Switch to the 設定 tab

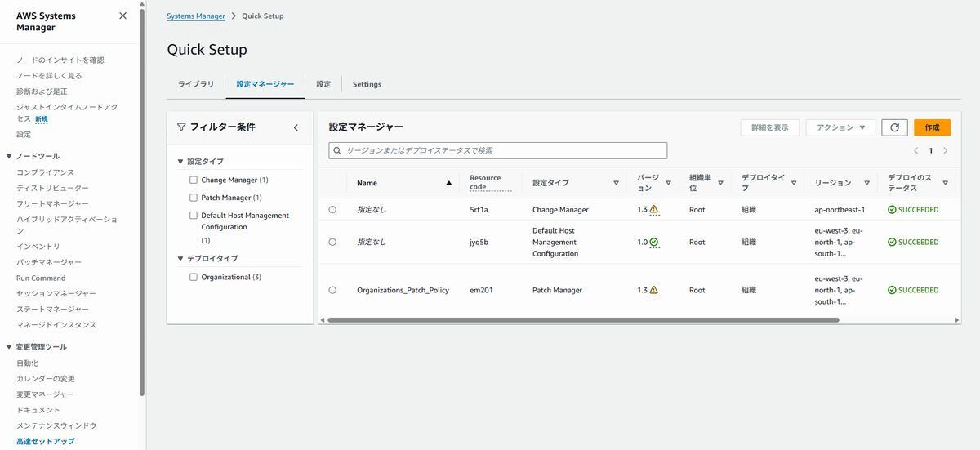tap(323, 84)
